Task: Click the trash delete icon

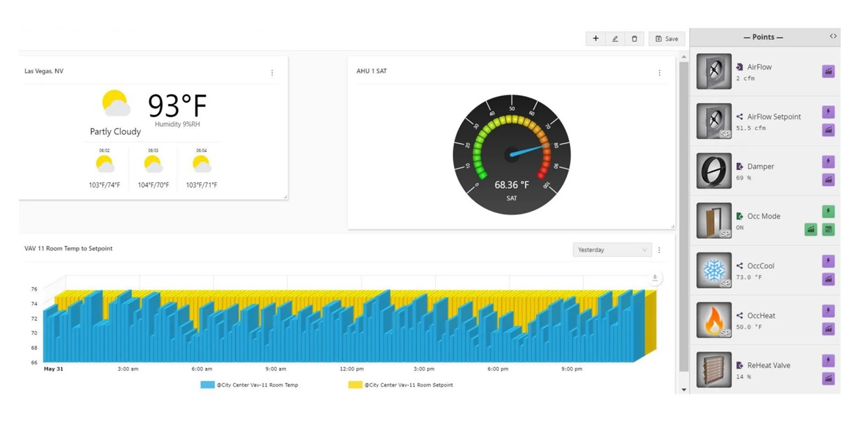Action: coord(634,39)
